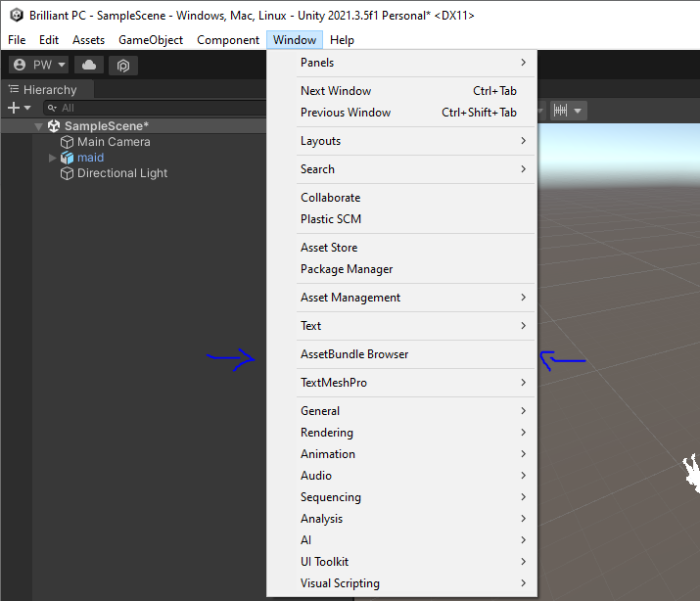Screen dimensions: 700x601
Task: Select Directional Light object
Action: click(121, 173)
